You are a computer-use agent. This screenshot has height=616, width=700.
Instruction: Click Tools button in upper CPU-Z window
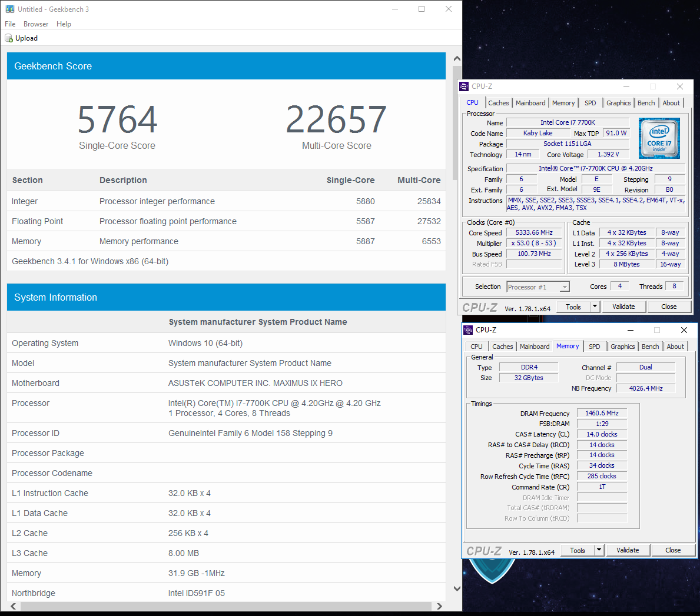pos(573,307)
